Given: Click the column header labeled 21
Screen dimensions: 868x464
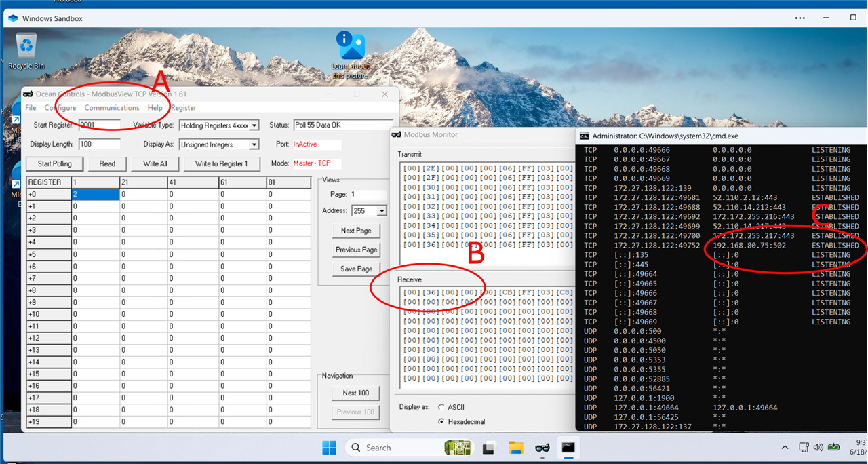Looking at the screenshot, I should [x=144, y=182].
